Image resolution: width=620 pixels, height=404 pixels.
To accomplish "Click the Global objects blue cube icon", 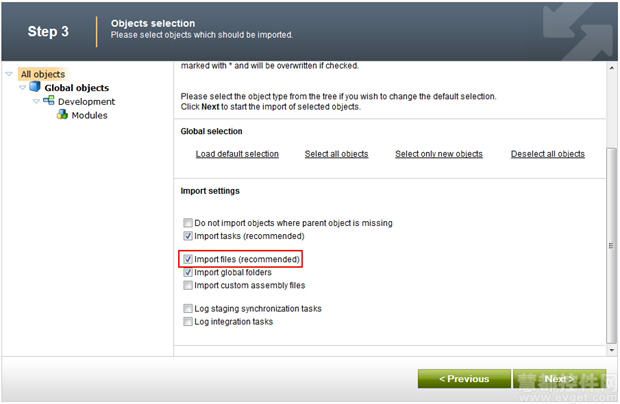I will [35, 86].
